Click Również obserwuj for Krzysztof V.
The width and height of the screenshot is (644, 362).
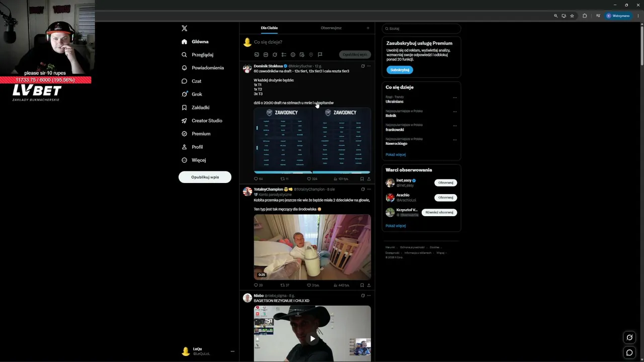[439, 212]
